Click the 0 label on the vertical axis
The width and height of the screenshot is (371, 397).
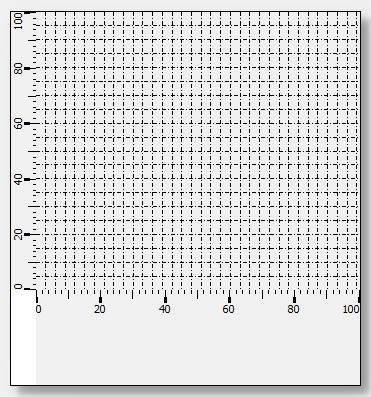18,287
